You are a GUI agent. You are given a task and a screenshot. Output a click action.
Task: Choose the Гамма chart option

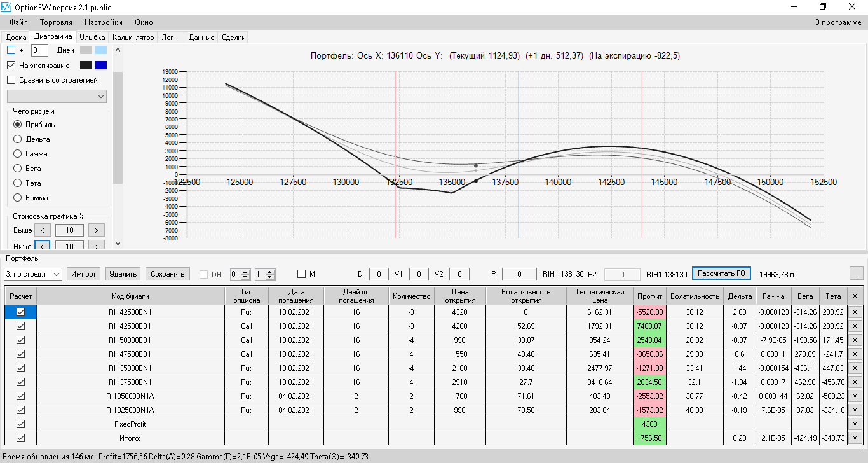(18, 154)
